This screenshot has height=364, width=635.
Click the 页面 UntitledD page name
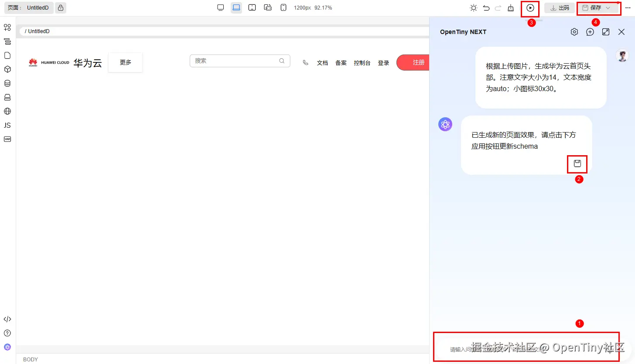28,8
